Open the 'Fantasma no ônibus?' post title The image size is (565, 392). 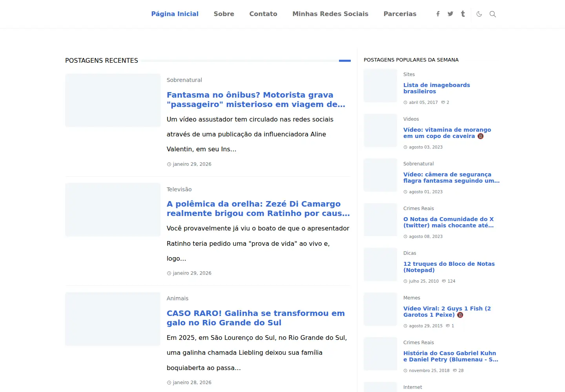pos(256,100)
